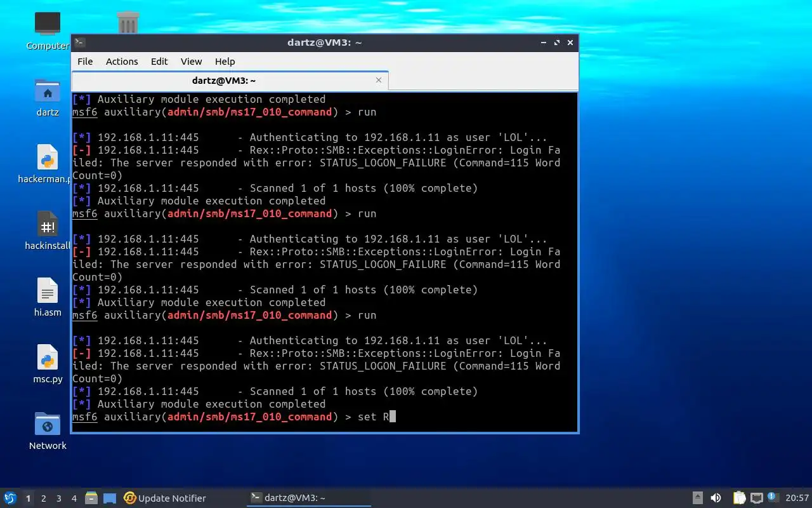Click the terminal title bar text

(324, 43)
